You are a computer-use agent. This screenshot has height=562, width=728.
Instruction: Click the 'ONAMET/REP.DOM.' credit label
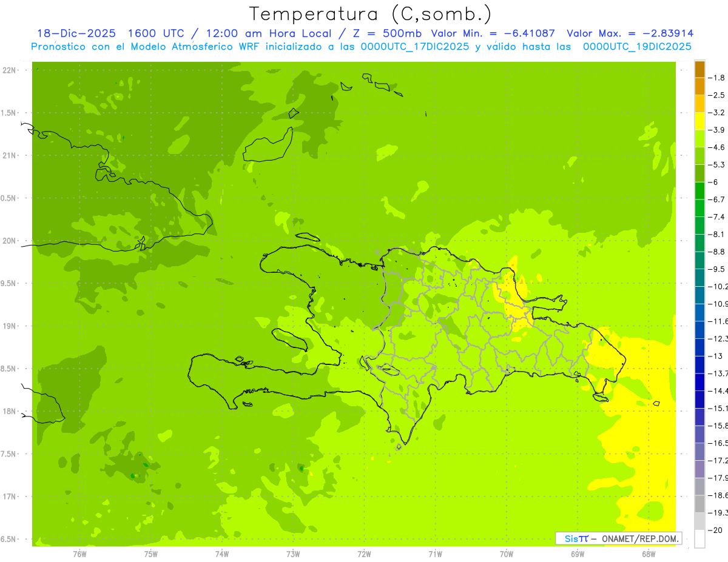coord(640,538)
